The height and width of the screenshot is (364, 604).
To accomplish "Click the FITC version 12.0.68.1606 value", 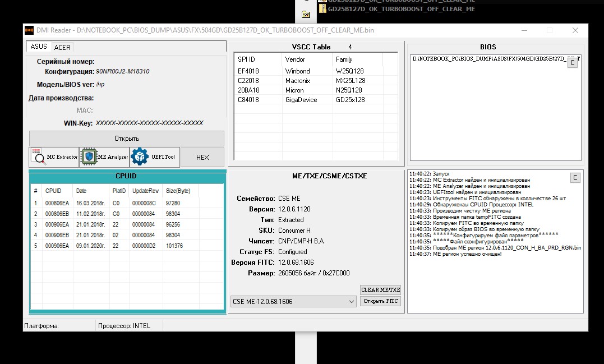I will [296, 262].
